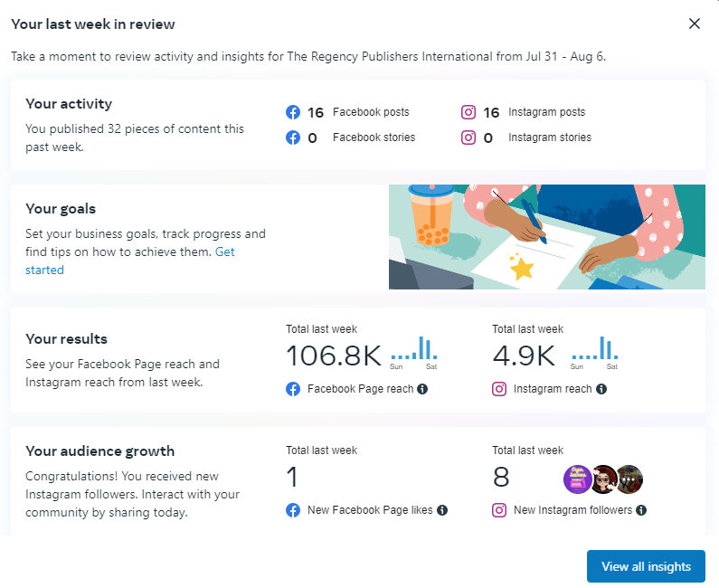Image resolution: width=719 pixels, height=588 pixels.
Task: Click the last new follower avatar
Action: (629, 479)
